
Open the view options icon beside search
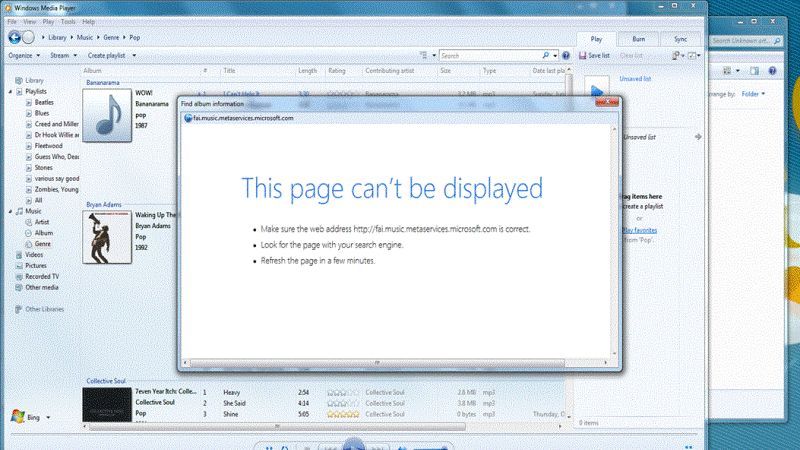point(423,55)
